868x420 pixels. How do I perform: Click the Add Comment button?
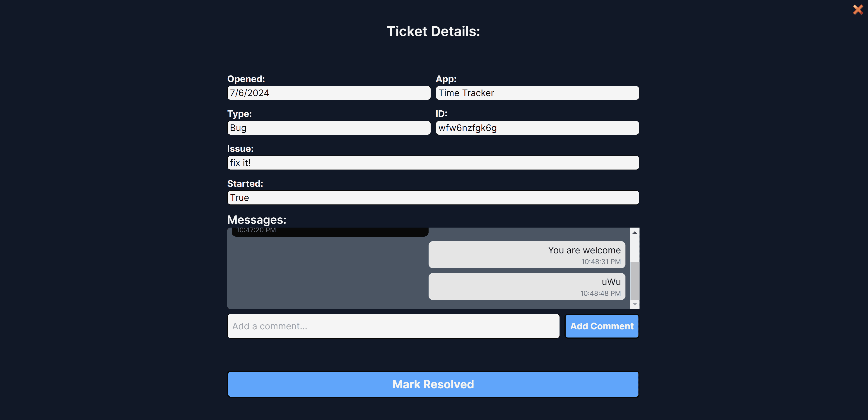[x=602, y=326]
